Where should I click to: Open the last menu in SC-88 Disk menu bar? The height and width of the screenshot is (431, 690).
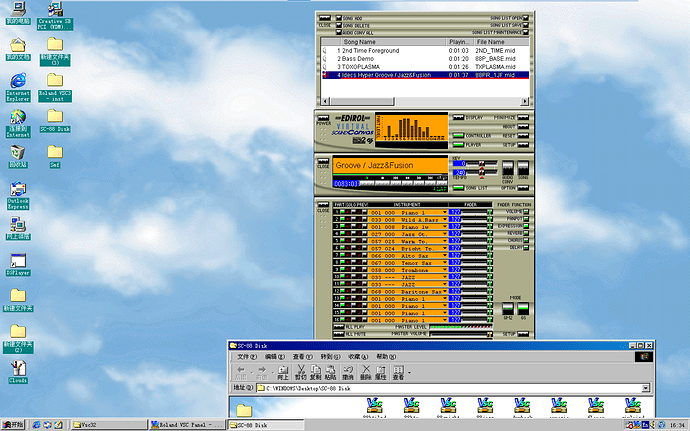pos(386,357)
